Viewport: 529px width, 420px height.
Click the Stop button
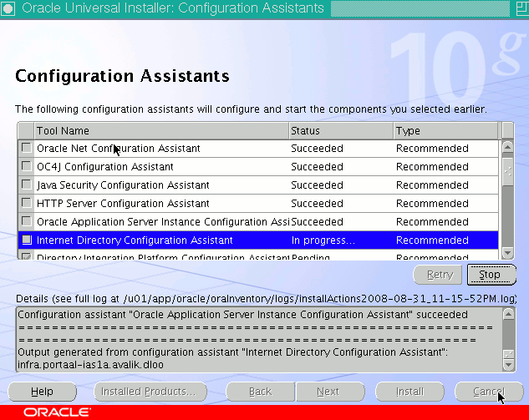point(491,275)
